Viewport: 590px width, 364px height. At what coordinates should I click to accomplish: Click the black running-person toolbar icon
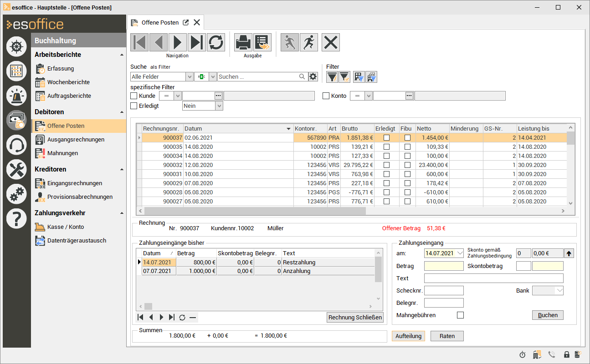[309, 42]
